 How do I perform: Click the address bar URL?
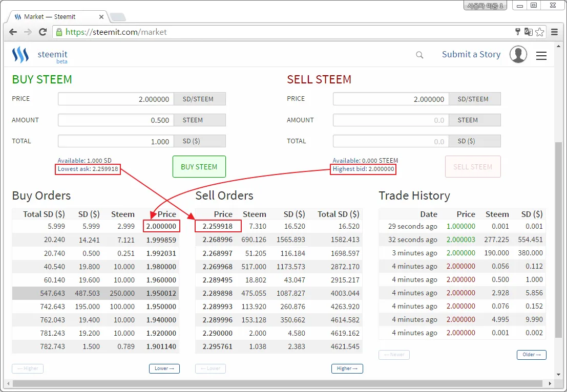coord(116,32)
